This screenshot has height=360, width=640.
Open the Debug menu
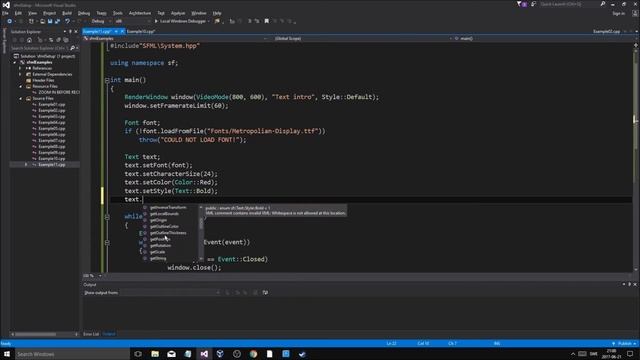click(x=84, y=13)
